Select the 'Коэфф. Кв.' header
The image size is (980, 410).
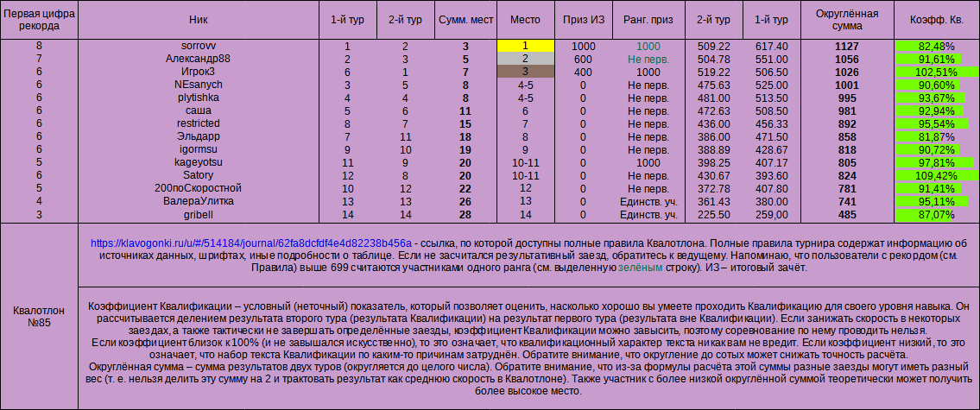click(937, 20)
